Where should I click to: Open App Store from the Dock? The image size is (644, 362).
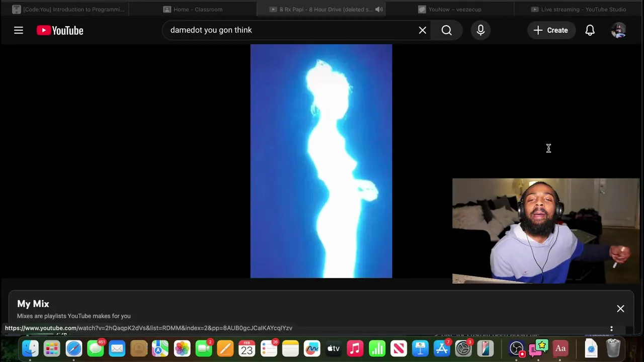442,348
